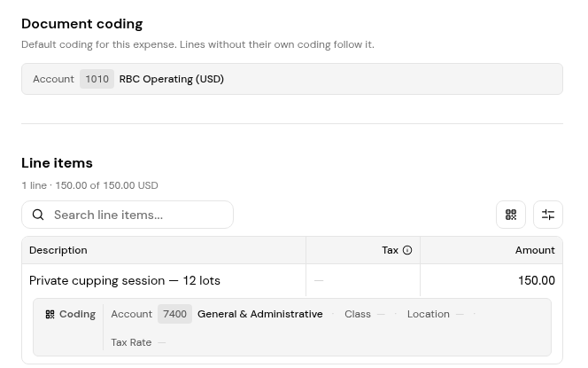The height and width of the screenshot is (368, 588).
Task: Edit the Location coding field
Action: pos(436,314)
